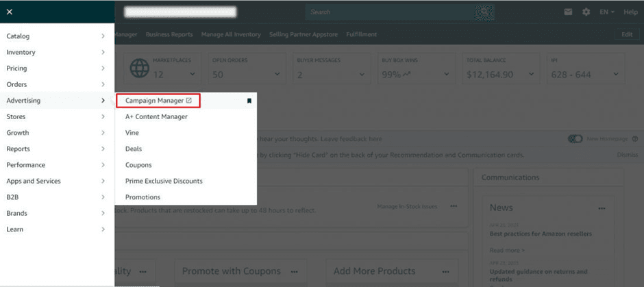This screenshot has height=287, width=644.
Task: Expand the Stores menu chevron
Action: click(x=103, y=116)
